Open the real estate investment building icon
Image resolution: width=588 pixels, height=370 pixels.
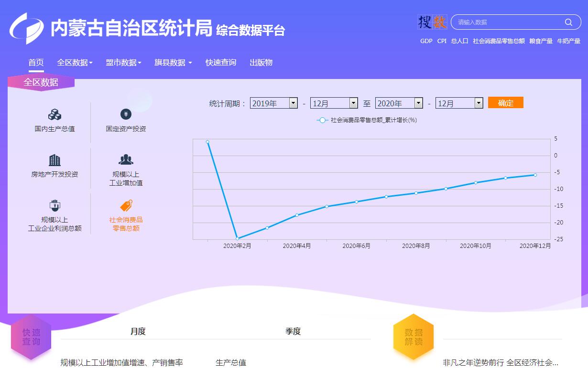coord(54,160)
